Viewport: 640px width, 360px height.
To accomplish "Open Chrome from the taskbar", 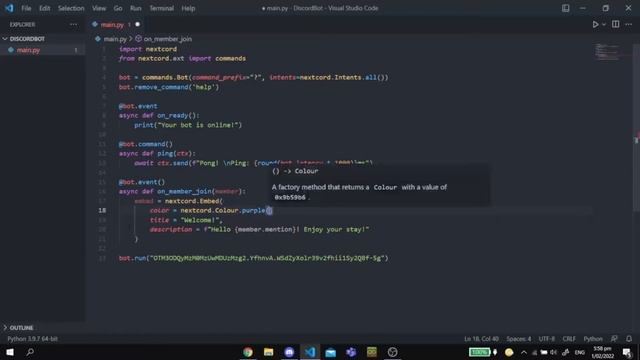I will 248,352.
